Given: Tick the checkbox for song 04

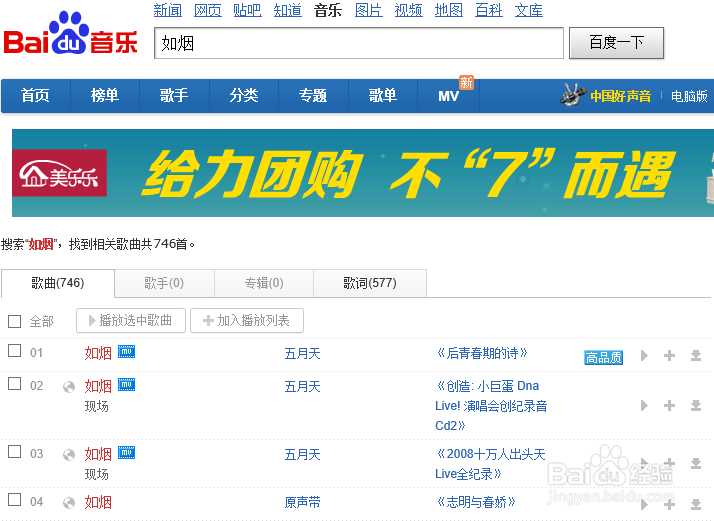Looking at the screenshot, I should pyautogui.click(x=15, y=500).
